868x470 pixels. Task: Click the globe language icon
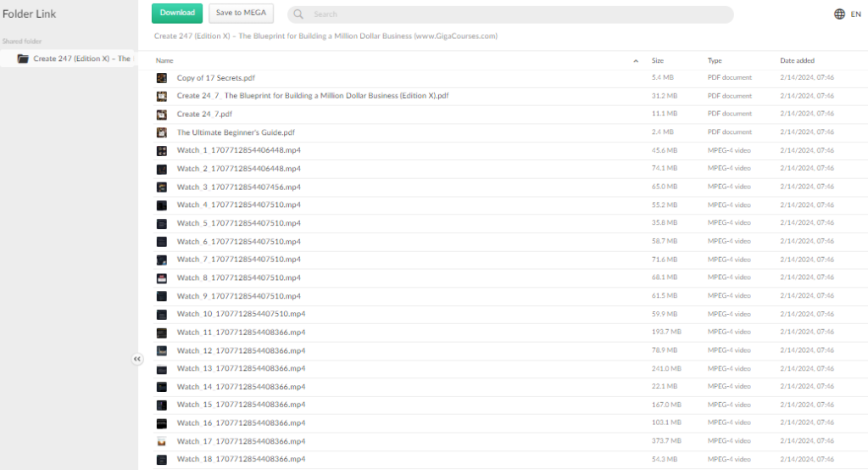[x=839, y=14]
